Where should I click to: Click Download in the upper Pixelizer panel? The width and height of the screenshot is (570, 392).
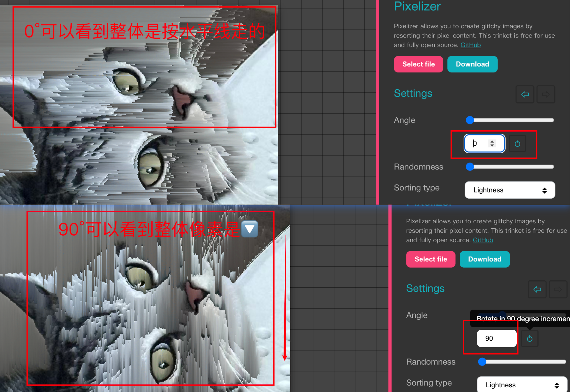[472, 64]
